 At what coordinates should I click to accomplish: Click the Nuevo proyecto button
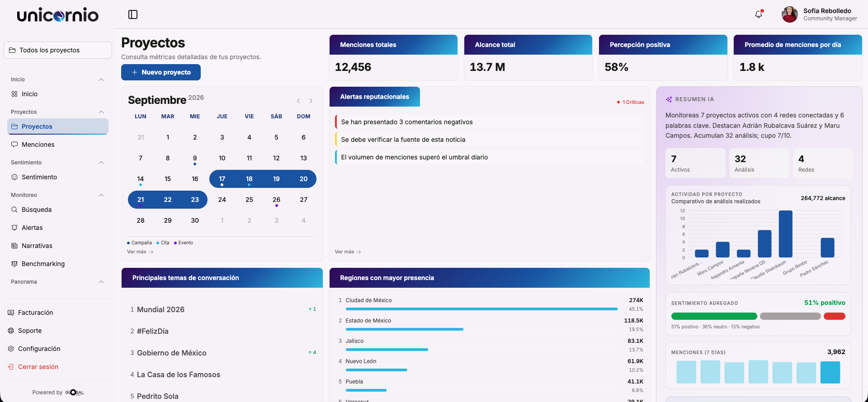pos(161,72)
